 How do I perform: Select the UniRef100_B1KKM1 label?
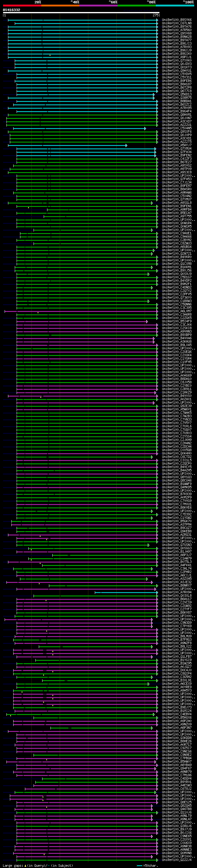click(176, 267)
